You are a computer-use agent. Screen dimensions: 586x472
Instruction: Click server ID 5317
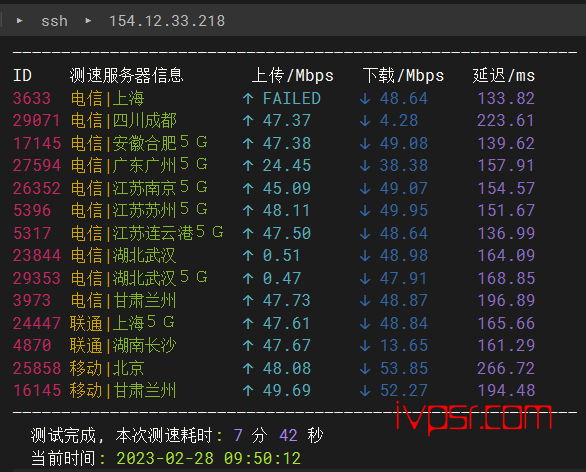pyautogui.click(x=32, y=234)
